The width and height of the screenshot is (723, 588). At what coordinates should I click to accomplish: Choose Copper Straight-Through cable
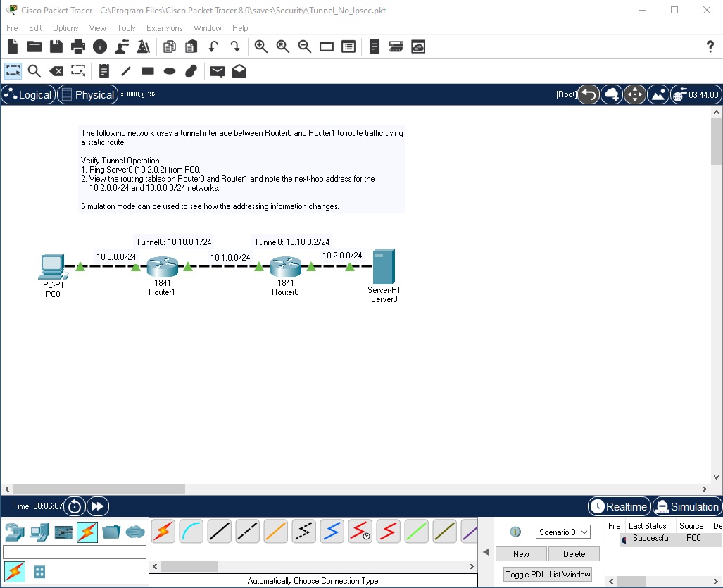pyautogui.click(x=220, y=531)
